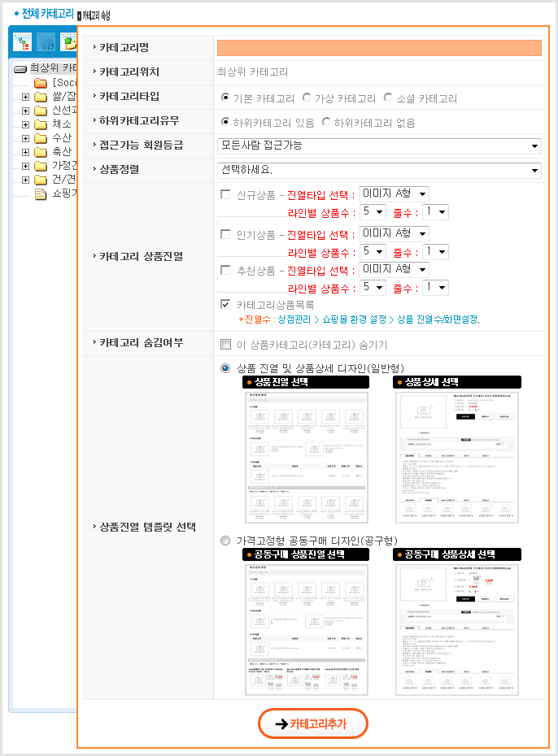
Task: Choose 하위카테고리 있음 option
Action: pyautogui.click(x=225, y=122)
